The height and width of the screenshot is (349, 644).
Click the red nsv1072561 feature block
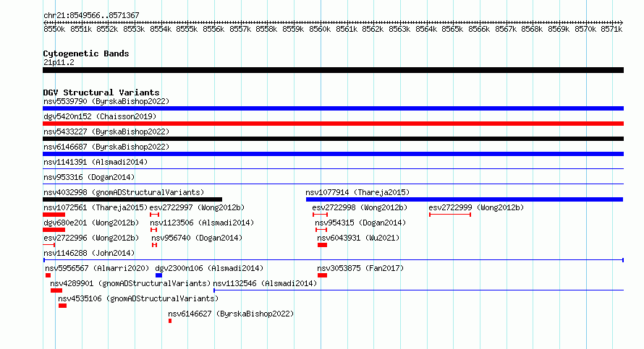[54, 215]
